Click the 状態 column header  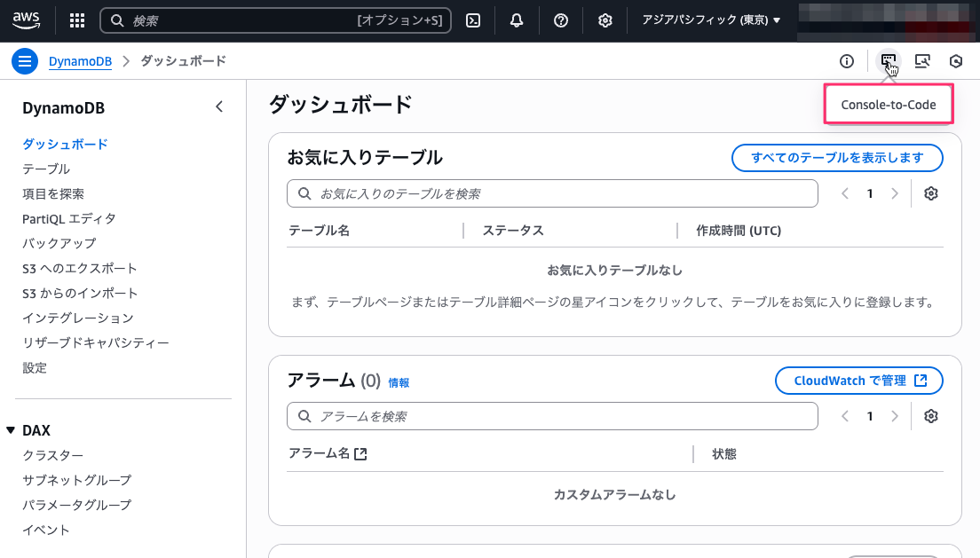click(723, 454)
